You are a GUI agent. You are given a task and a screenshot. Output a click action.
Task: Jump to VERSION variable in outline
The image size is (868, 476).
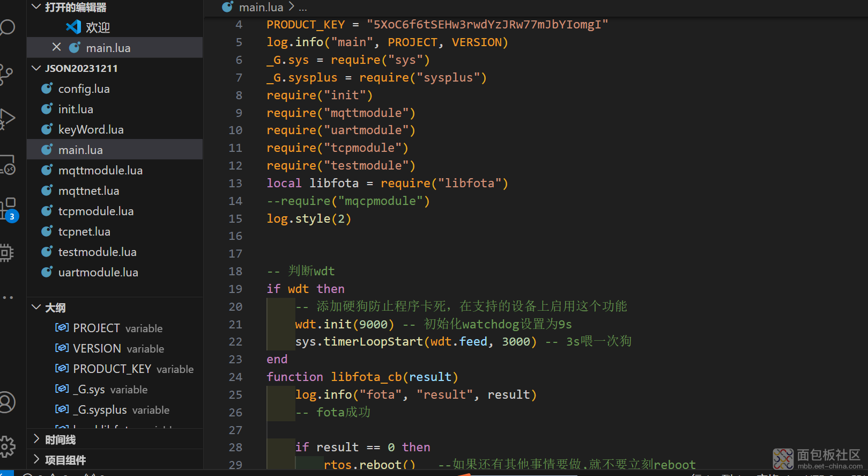[x=115, y=348]
